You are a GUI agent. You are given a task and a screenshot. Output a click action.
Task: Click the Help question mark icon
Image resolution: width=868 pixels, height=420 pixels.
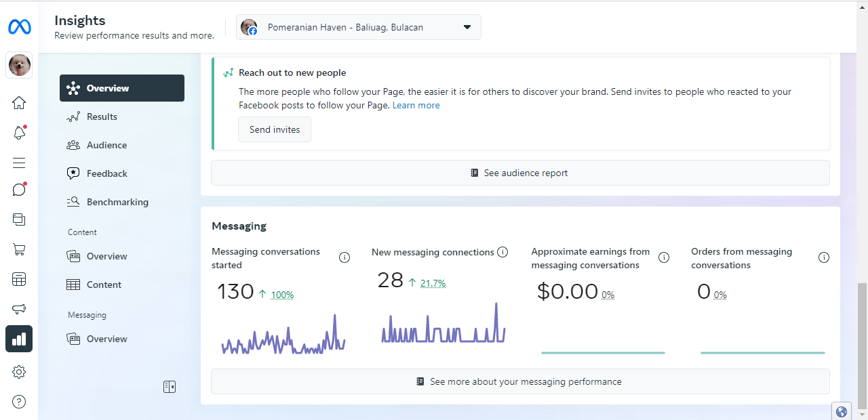[x=19, y=402]
